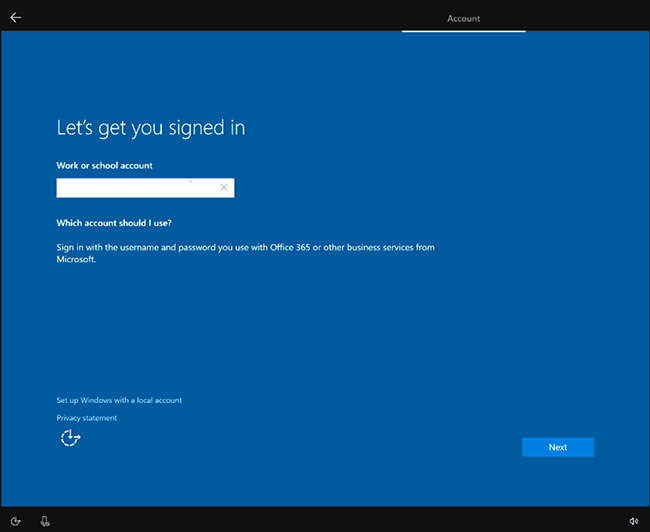Image resolution: width=650 pixels, height=532 pixels.
Task: Go back using the arrow icon
Action: (x=16, y=17)
